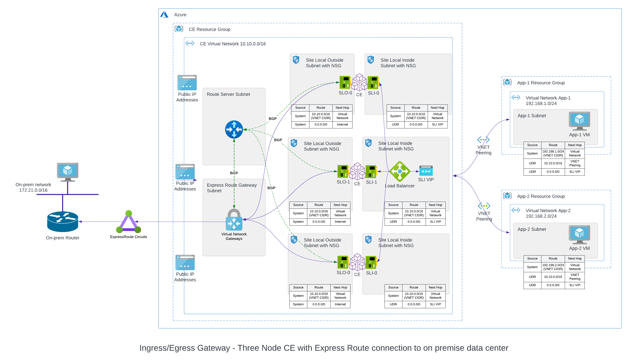Viewport: 630px width, 364px height.
Task: Click the diagram title text at bottom
Action: point(324,348)
